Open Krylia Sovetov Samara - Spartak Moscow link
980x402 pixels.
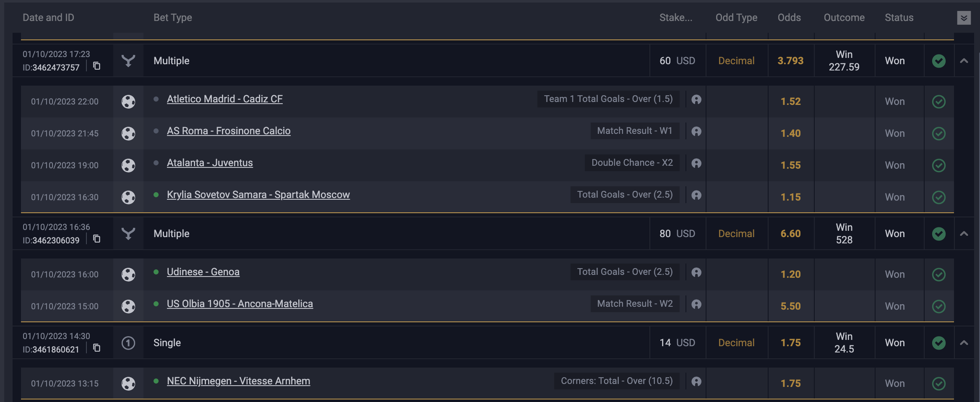pyautogui.click(x=258, y=195)
